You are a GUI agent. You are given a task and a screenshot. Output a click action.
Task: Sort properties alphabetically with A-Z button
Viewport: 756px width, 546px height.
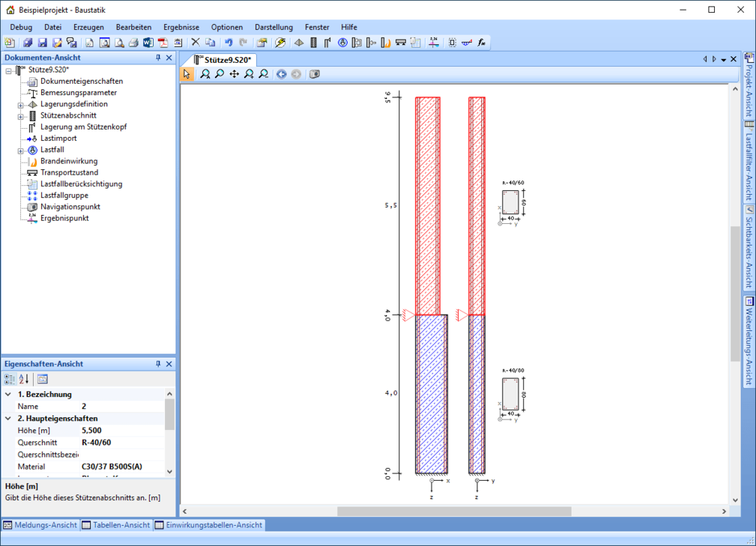pyautogui.click(x=24, y=379)
